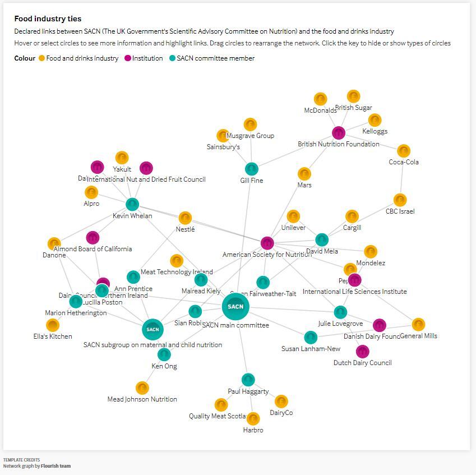Click the General Mills node

tap(418, 324)
